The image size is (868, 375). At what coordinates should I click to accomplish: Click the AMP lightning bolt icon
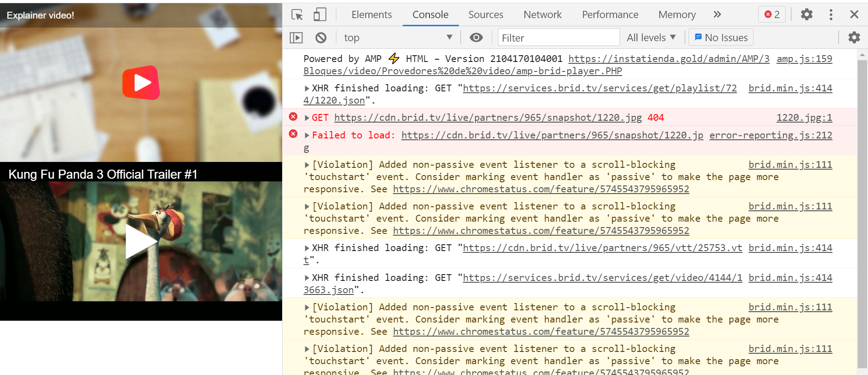point(394,58)
